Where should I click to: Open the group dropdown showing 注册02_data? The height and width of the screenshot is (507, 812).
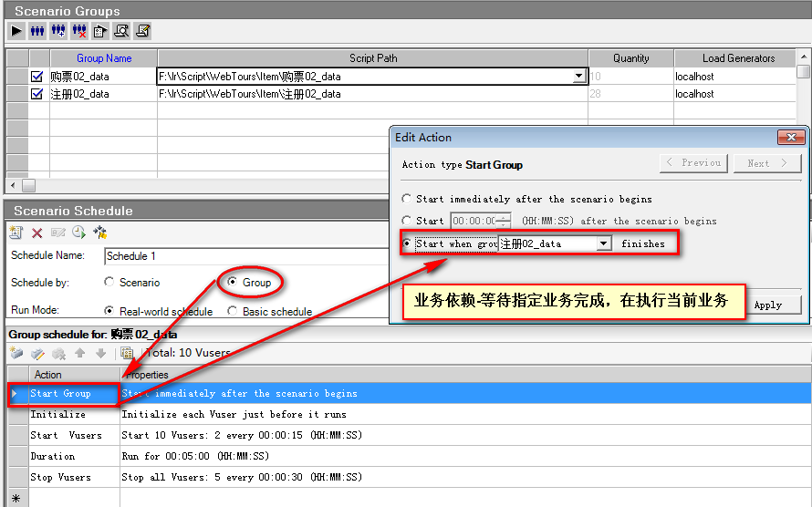(604, 243)
